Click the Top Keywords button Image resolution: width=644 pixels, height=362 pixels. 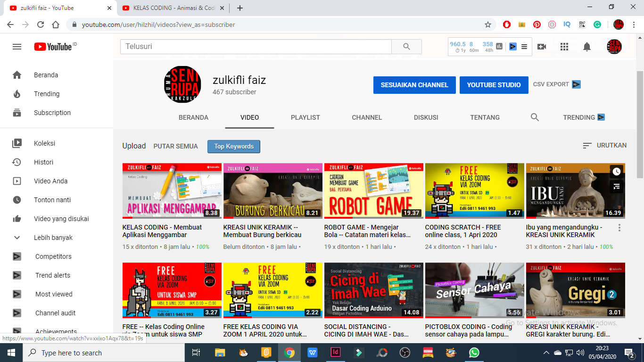[234, 147]
